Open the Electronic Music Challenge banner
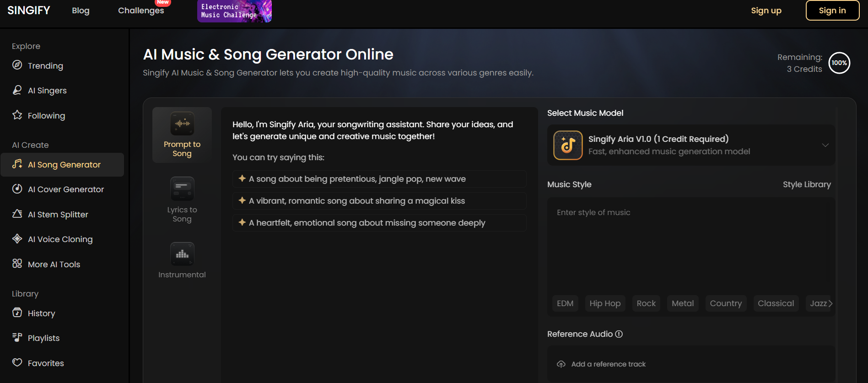This screenshot has width=868, height=383. (234, 11)
